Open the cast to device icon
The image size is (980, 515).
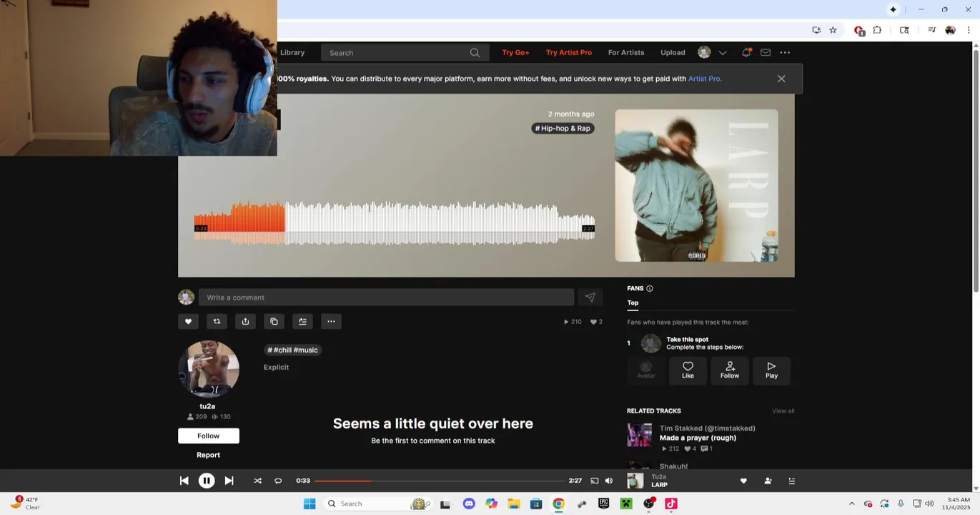point(594,481)
